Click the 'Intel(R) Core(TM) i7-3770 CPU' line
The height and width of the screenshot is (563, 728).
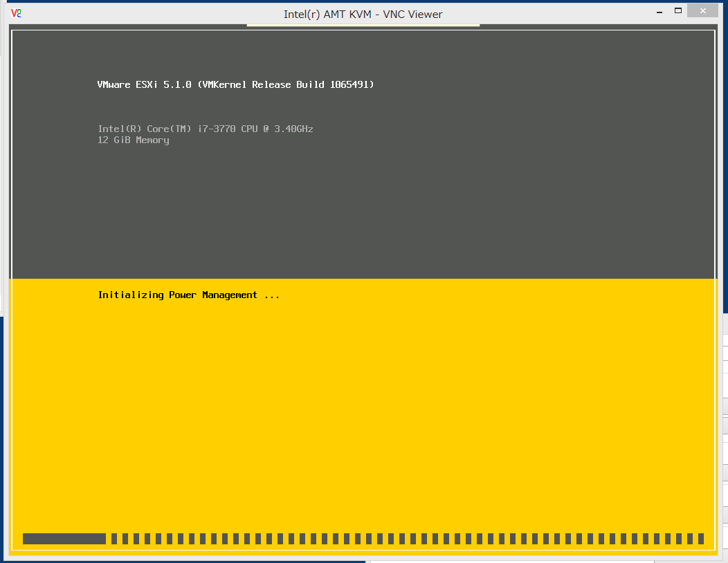click(206, 129)
